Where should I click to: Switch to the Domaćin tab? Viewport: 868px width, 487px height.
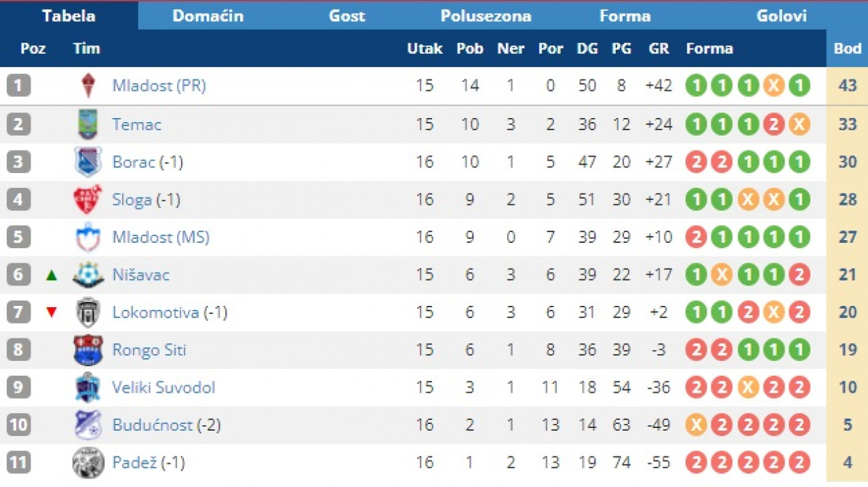click(x=208, y=16)
